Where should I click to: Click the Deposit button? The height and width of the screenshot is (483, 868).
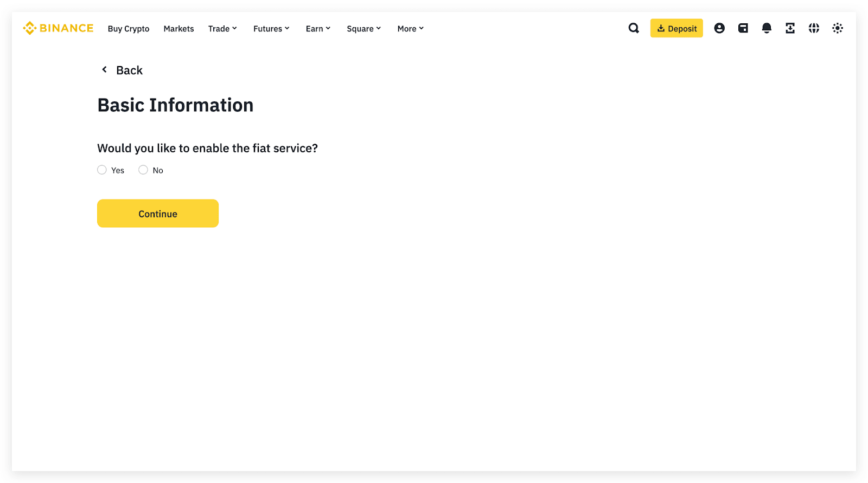676,29
